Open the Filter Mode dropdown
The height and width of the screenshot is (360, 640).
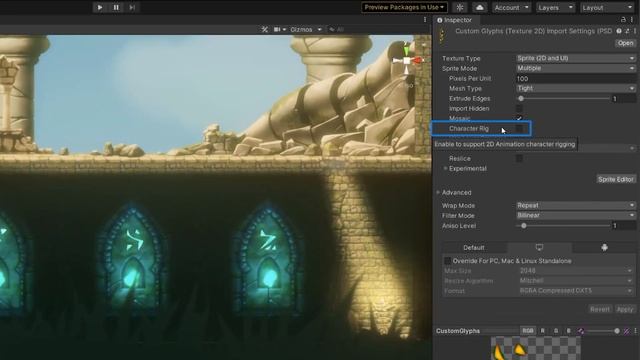[x=576, y=216]
